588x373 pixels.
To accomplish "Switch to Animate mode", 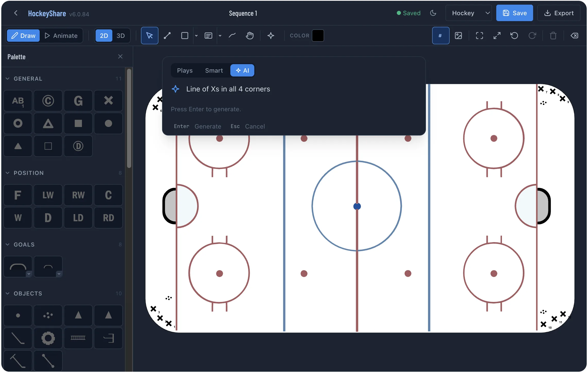I will click(x=61, y=36).
